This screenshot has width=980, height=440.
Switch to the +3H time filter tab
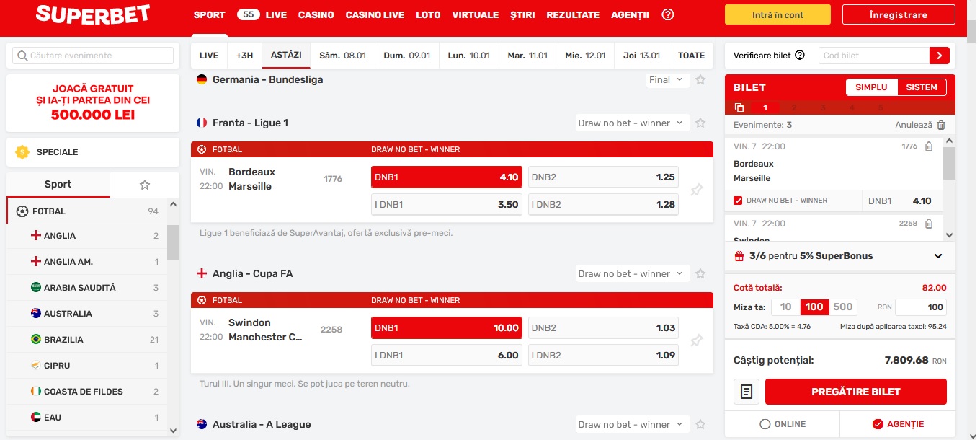(244, 56)
